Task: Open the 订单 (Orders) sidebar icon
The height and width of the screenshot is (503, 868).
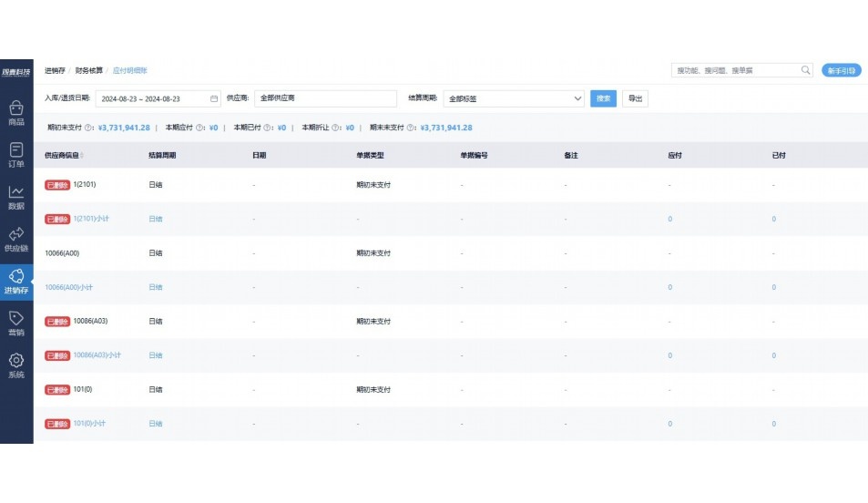Action: (16, 154)
